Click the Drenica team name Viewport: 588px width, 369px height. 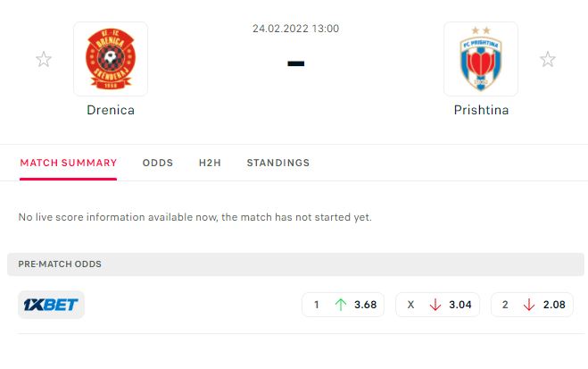(x=111, y=110)
